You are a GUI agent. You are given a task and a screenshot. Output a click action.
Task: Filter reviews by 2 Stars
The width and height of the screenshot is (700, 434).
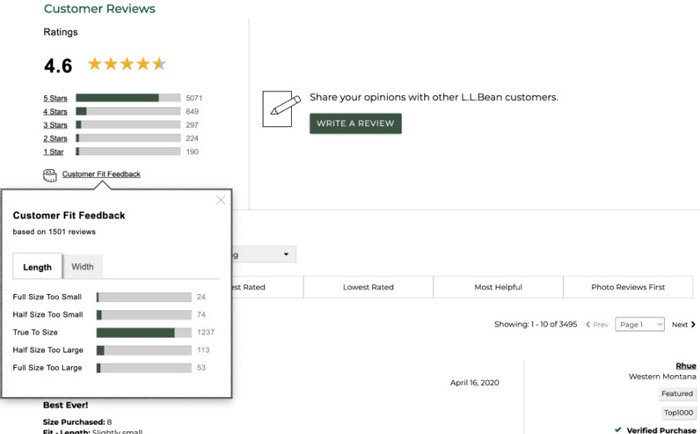point(55,138)
